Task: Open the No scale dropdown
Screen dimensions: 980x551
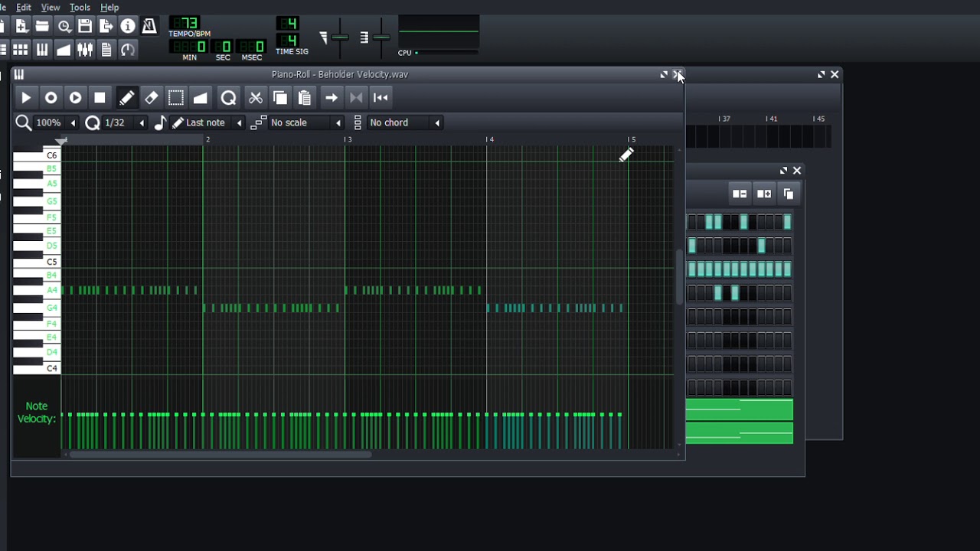Action: (x=305, y=122)
